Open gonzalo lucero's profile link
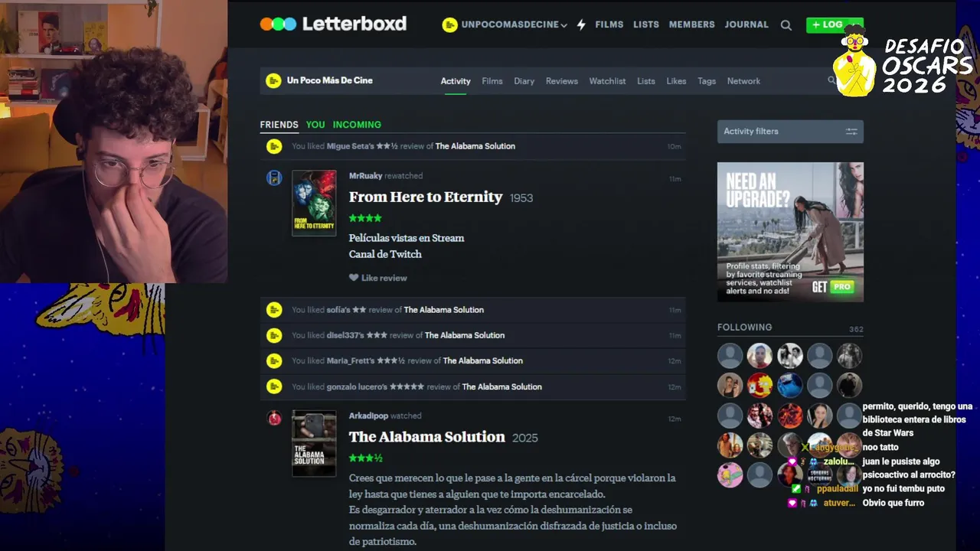Screen dimensions: 980x551 tap(357, 386)
